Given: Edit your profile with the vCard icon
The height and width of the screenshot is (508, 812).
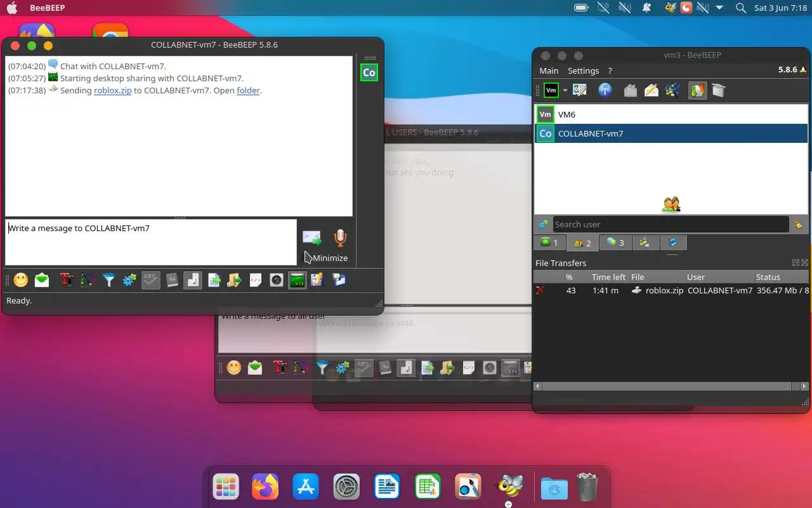Looking at the screenshot, I should pyautogui.click(x=580, y=90).
